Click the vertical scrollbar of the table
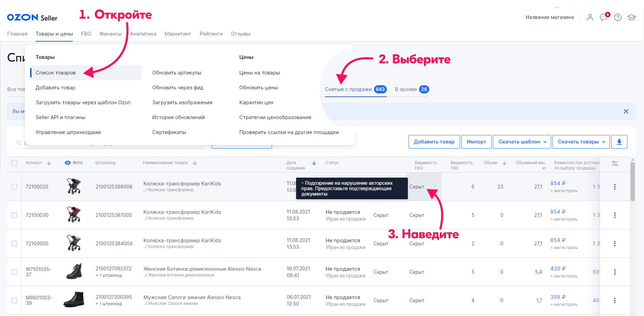Viewport: 644px width, 316px height. (x=632, y=183)
